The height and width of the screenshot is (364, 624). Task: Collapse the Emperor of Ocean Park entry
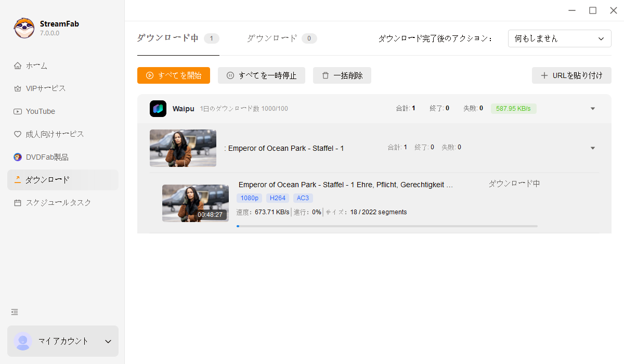coord(592,148)
